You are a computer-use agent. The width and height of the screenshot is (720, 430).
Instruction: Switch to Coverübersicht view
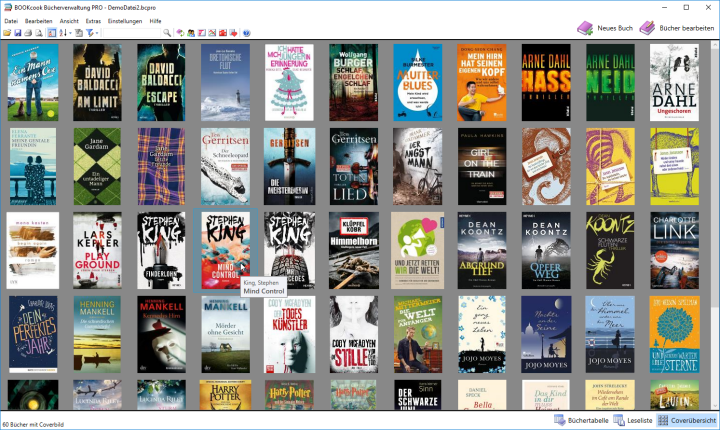(x=685, y=421)
